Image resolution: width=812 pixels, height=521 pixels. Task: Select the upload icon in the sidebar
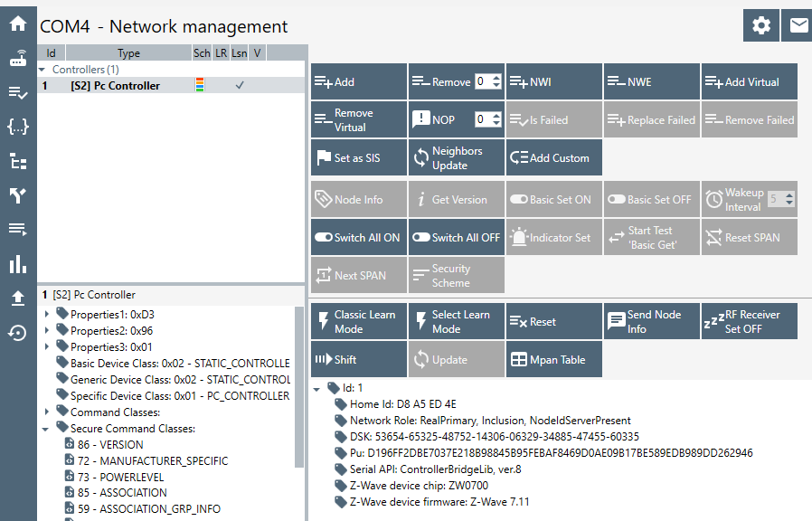point(17,298)
